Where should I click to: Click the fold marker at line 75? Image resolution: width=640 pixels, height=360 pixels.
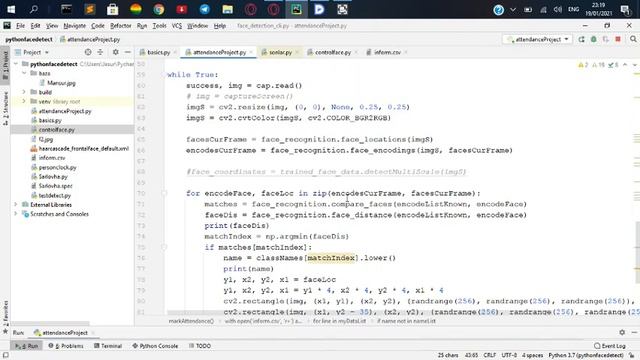164,247
